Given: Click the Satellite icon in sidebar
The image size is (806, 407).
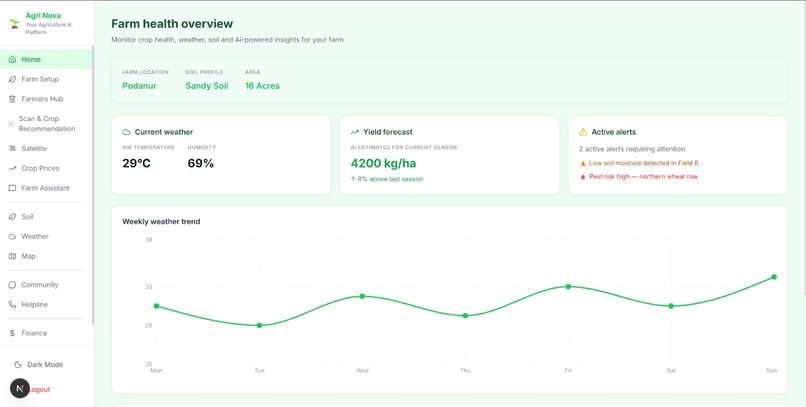Looking at the screenshot, I should (x=12, y=149).
